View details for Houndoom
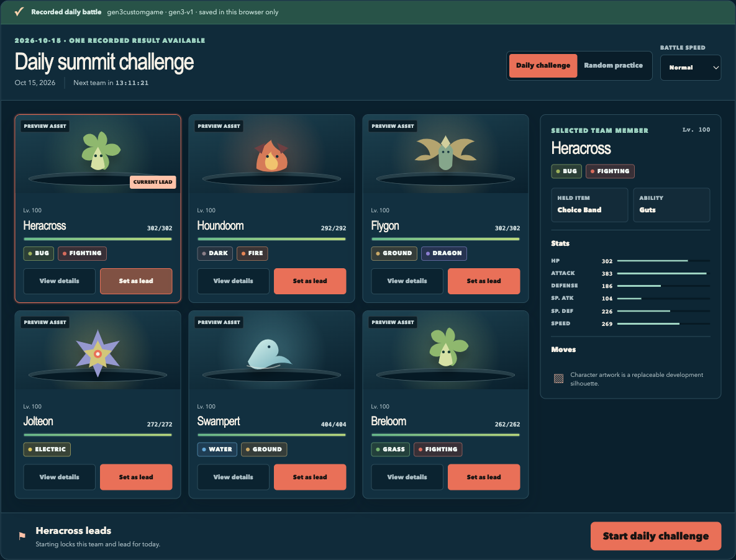 click(234, 281)
